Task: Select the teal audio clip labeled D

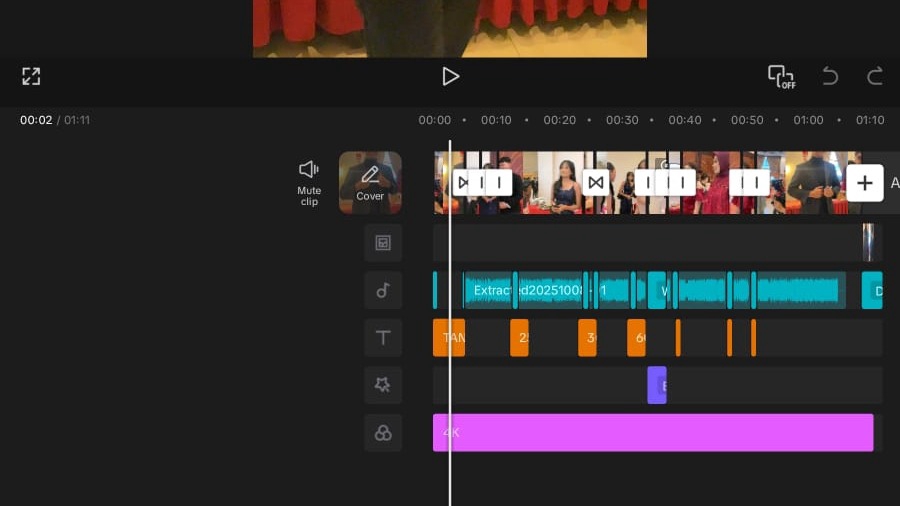Action: [x=872, y=290]
